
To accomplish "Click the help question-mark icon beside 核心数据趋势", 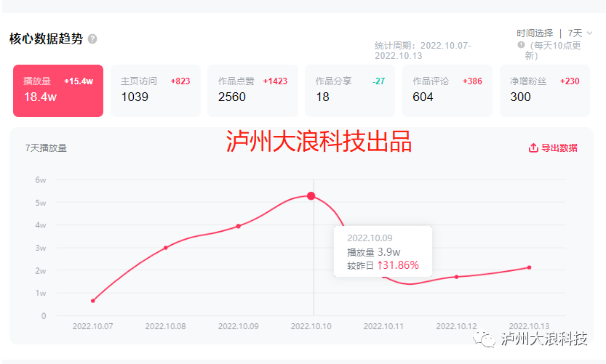I will coord(92,39).
